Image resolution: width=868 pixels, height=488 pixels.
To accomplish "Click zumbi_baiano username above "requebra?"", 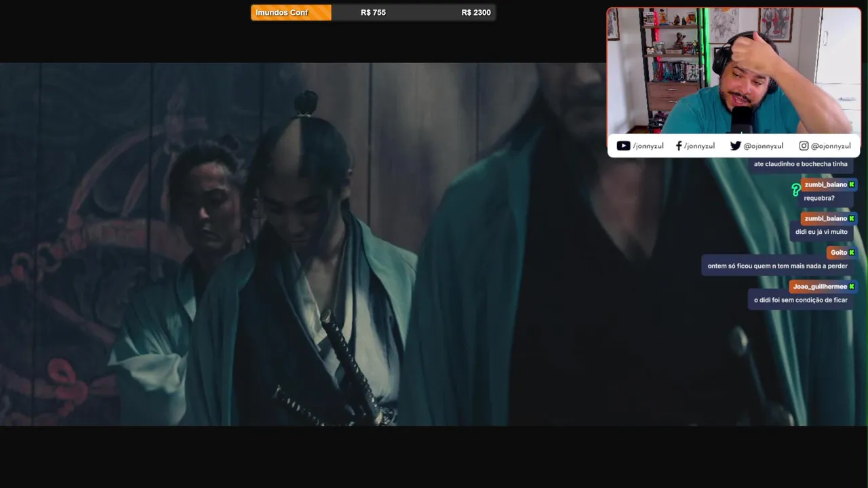I will click(x=826, y=184).
